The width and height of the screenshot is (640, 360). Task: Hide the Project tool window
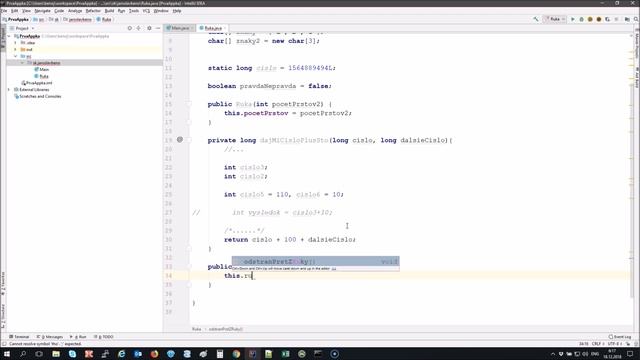pyautogui.click(x=158, y=28)
